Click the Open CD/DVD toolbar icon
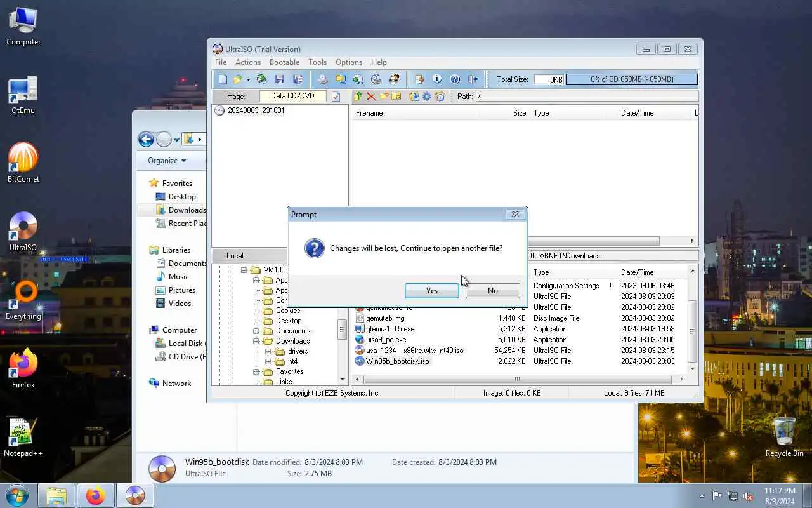The height and width of the screenshot is (508, 812). 261,79
